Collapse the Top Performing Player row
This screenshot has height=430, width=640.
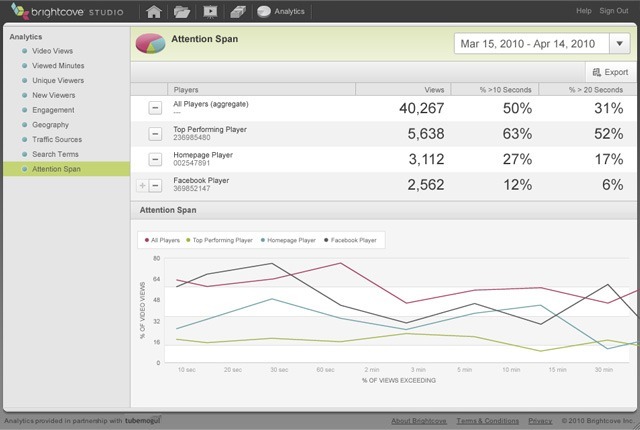(x=155, y=133)
